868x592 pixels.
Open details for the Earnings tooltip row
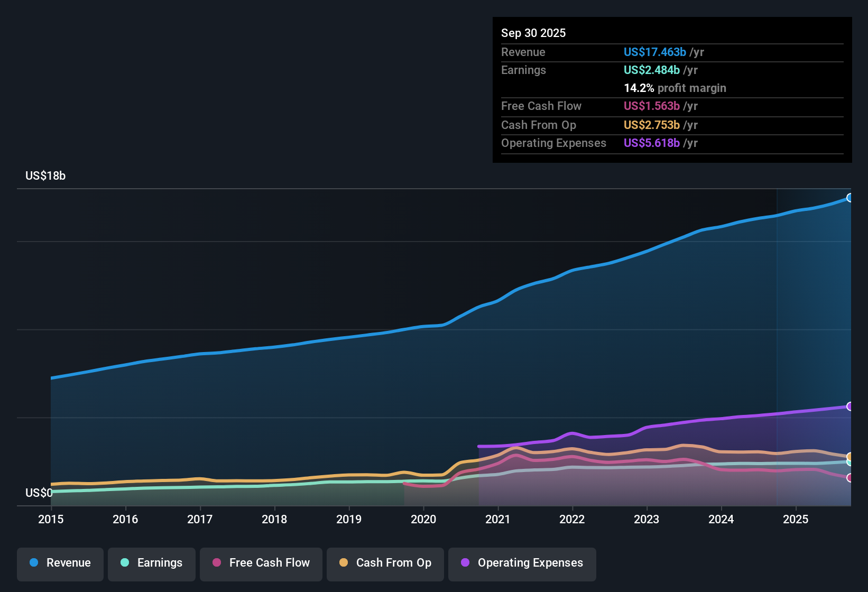[523, 70]
